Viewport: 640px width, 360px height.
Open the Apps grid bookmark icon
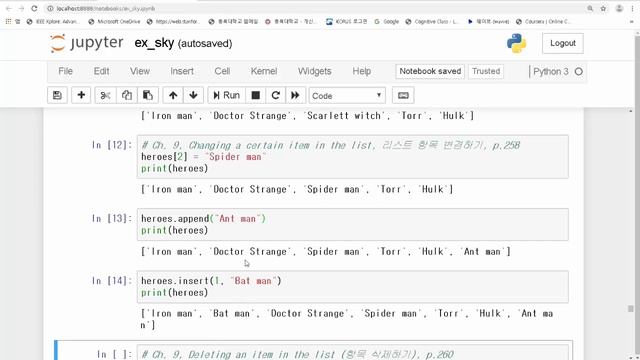(8, 22)
